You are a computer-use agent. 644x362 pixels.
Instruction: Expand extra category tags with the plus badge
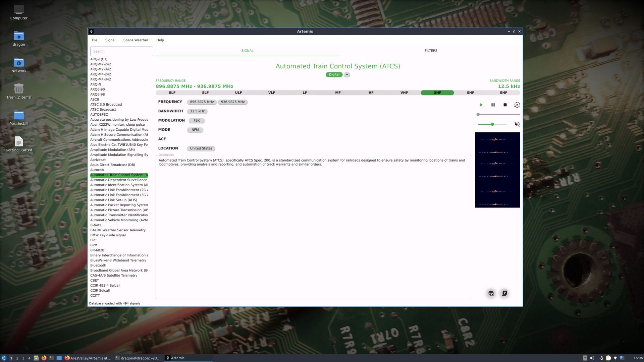point(347,74)
